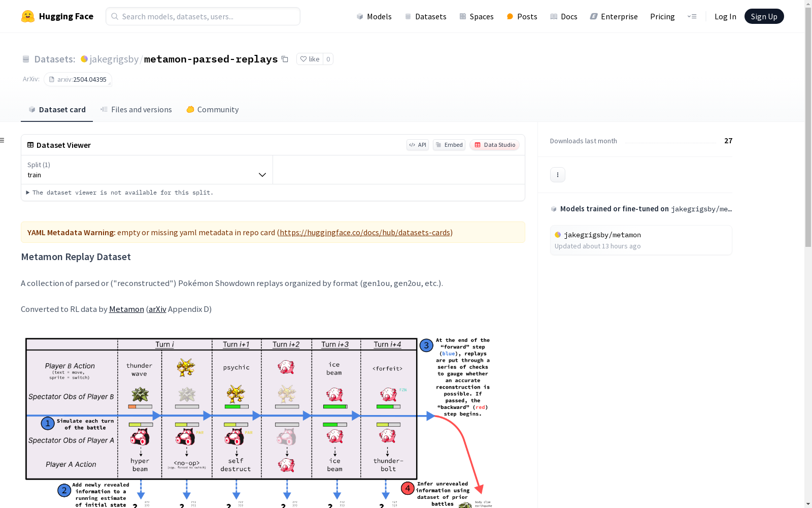Switch to the Community tab

(213, 110)
